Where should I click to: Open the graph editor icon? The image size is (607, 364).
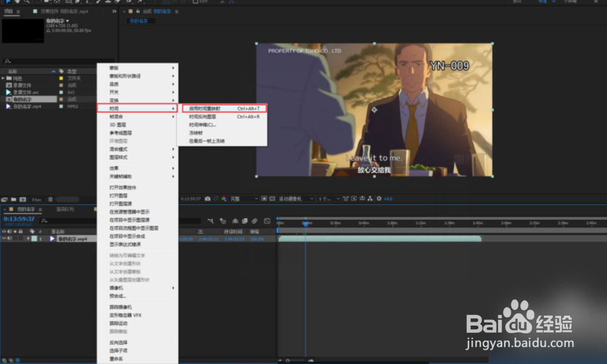pos(267,221)
